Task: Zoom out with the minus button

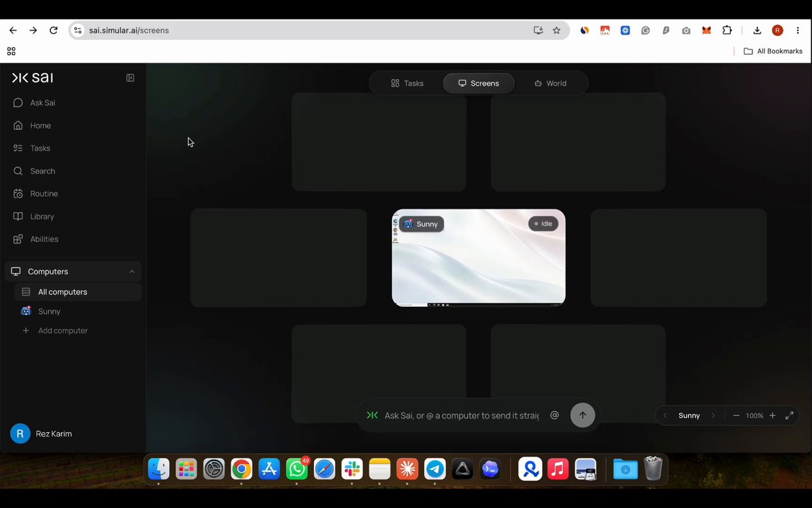Action: (x=736, y=416)
